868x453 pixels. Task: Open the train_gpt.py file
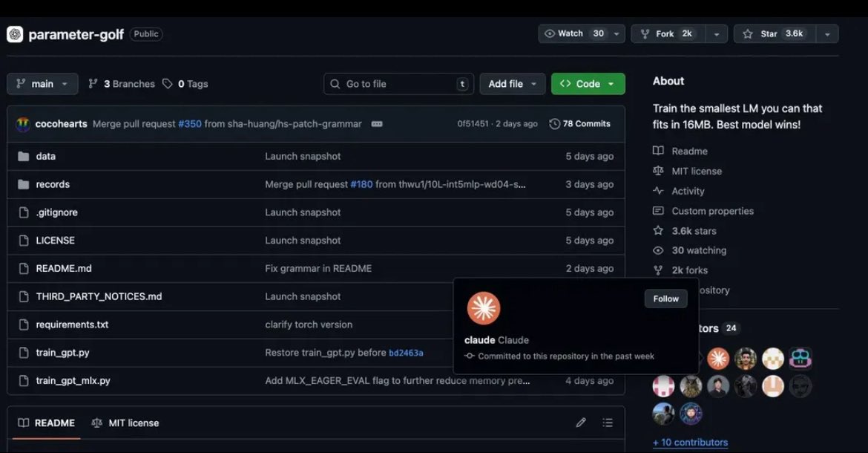coord(62,352)
